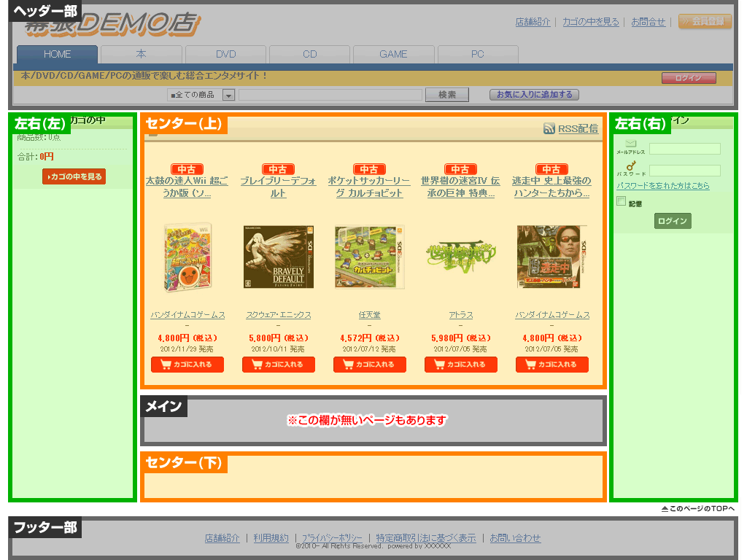This screenshot has width=747, height=560.
Task: Open 太鼓の達人Wii product title link
Action: pyautogui.click(x=187, y=187)
